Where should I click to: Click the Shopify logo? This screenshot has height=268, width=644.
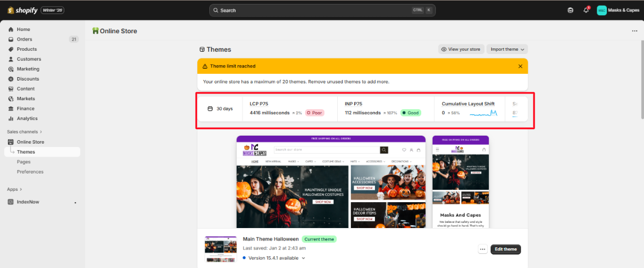[x=23, y=10]
